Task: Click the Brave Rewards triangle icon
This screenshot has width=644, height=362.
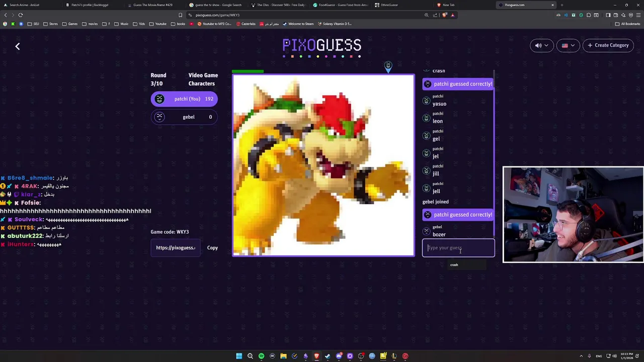Action: (452, 15)
